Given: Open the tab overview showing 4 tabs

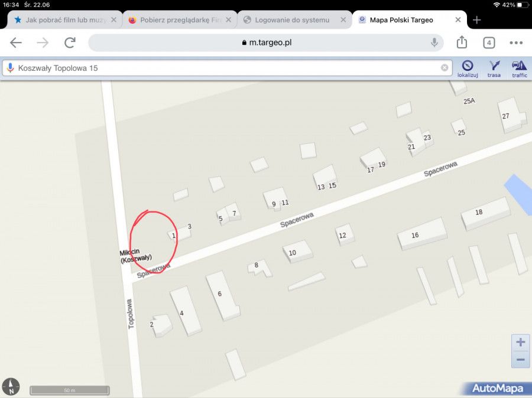Looking at the screenshot, I should pos(488,42).
